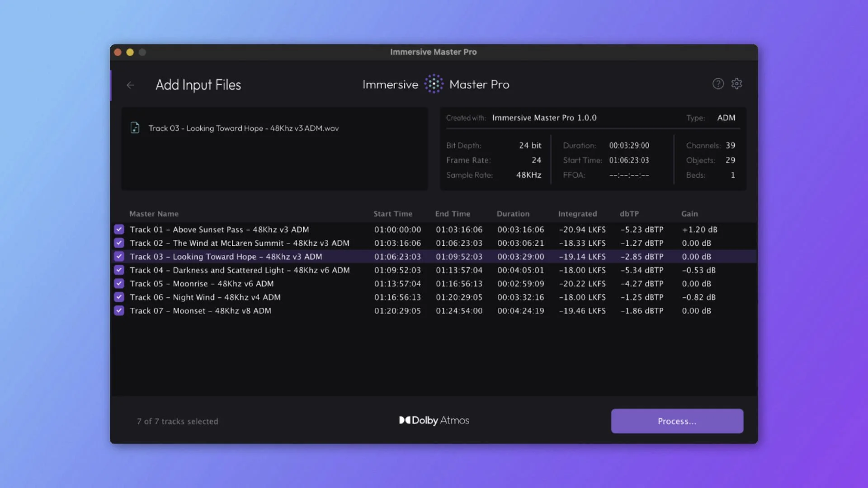Viewport: 868px width, 488px height.
Task: Click the Integrated column header
Action: [x=577, y=214]
